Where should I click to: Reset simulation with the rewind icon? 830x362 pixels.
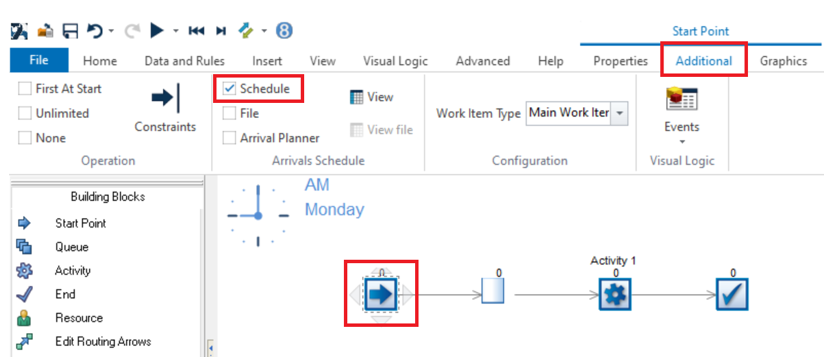(x=196, y=32)
